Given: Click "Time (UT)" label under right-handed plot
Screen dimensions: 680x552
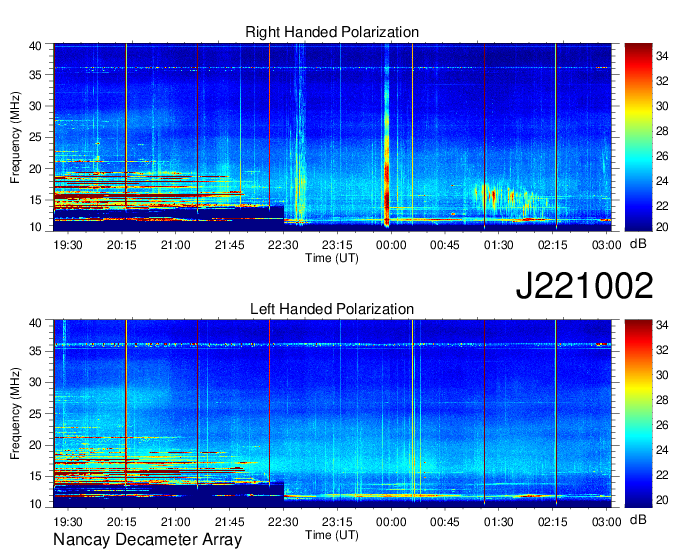Looking at the screenshot, I should (x=332, y=258).
